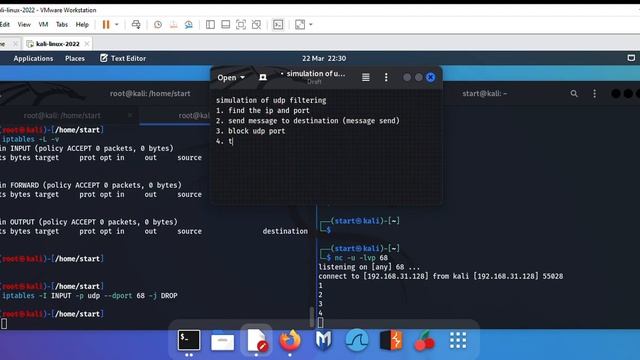Viewport: 640px width, 360px height.
Task: Launch Wireshark from the dock
Action: tap(357, 340)
